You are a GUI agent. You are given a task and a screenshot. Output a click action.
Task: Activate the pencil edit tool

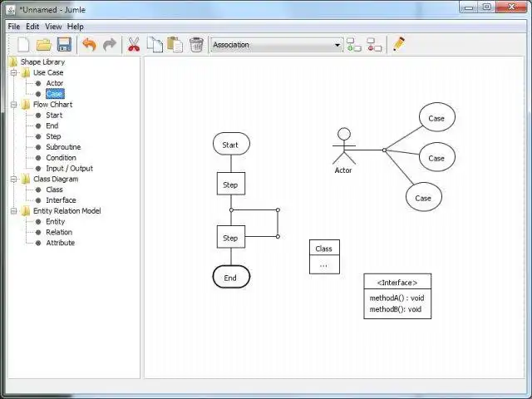click(399, 44)
